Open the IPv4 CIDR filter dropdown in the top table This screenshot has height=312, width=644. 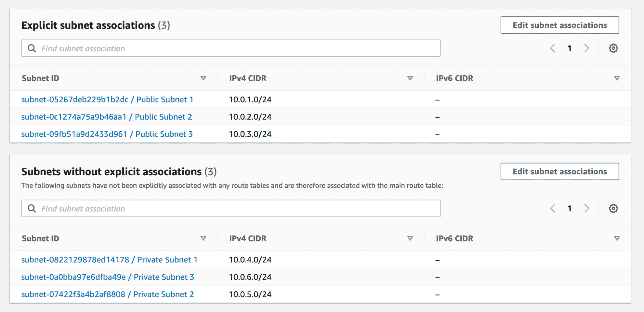coord(410,78)
